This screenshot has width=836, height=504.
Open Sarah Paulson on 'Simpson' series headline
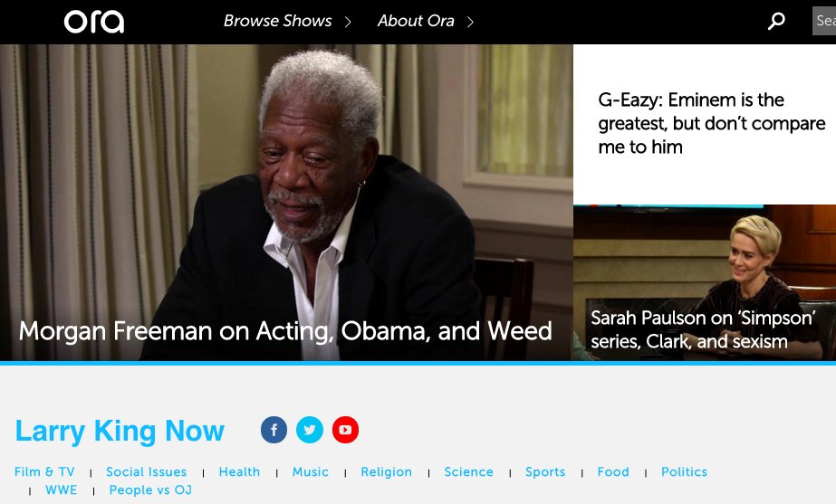[x=703, y=329]
